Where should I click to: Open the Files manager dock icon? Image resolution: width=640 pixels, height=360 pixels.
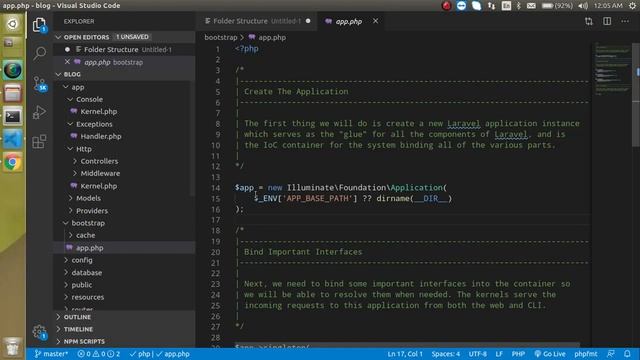click(13, 93)
